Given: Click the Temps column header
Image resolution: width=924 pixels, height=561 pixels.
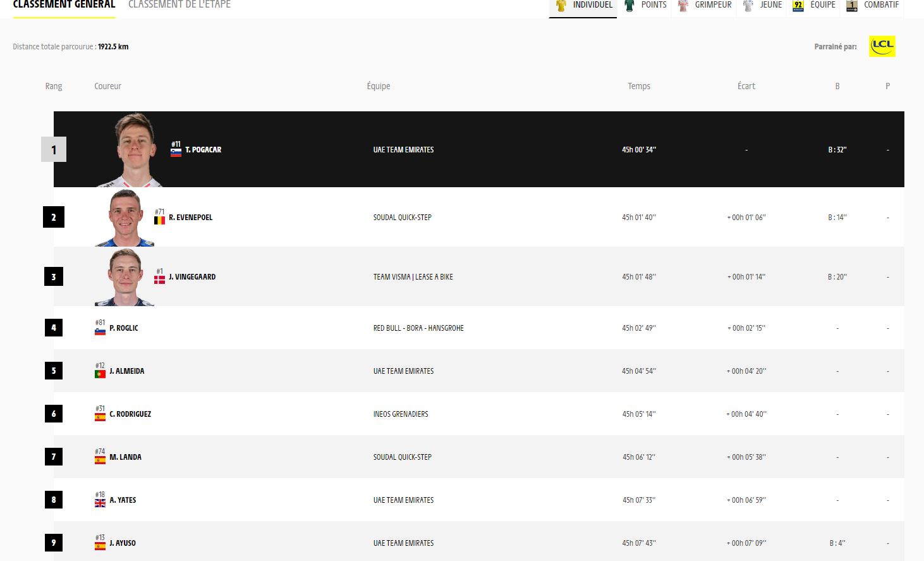Looking at the screenshot, I should click(x=639, y=86).
